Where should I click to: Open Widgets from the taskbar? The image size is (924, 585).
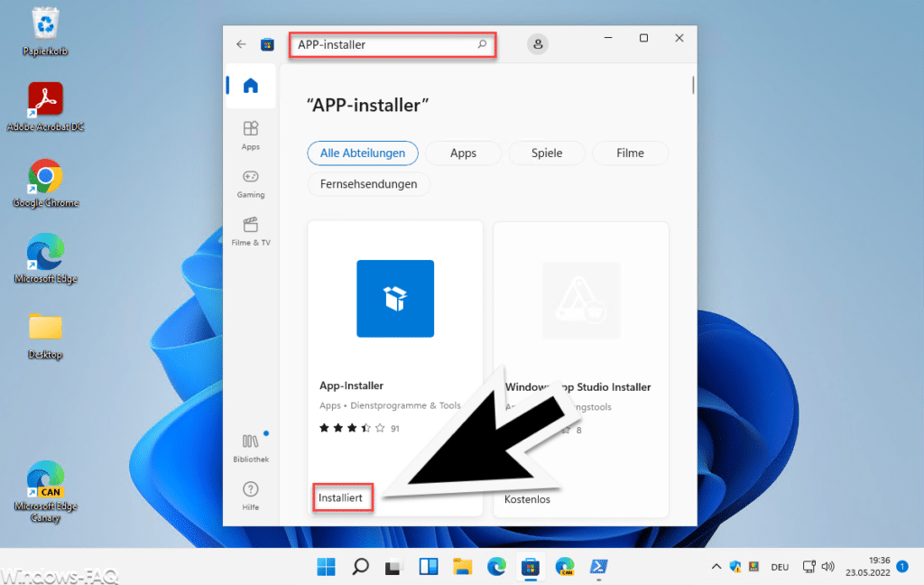point(429,567)
